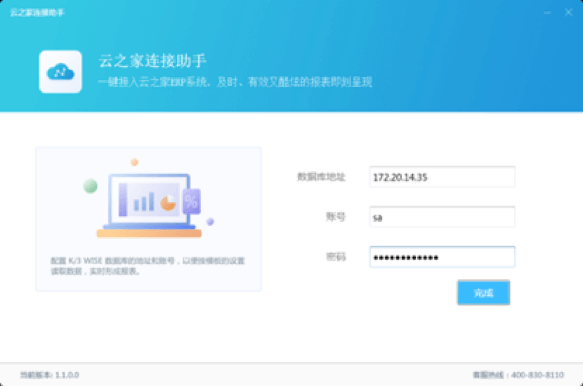Click the 客服热线 400-830-8110 text

click(x=518, y=375)
